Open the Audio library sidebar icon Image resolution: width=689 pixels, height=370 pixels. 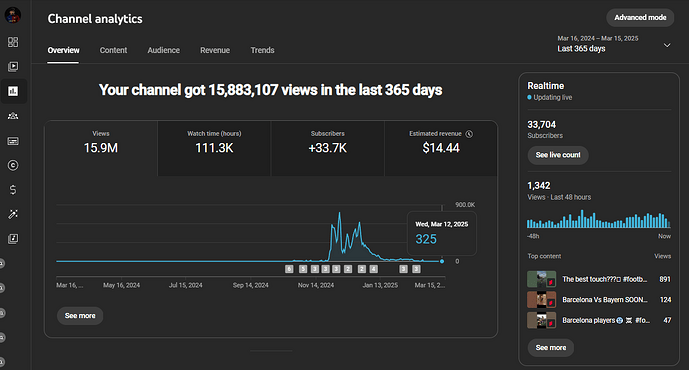(13, 239)
